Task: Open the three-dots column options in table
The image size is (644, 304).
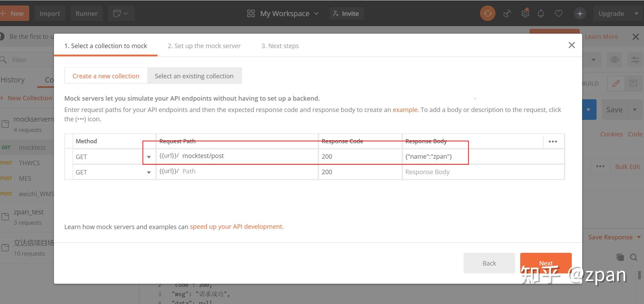Action: click(553, 142)
